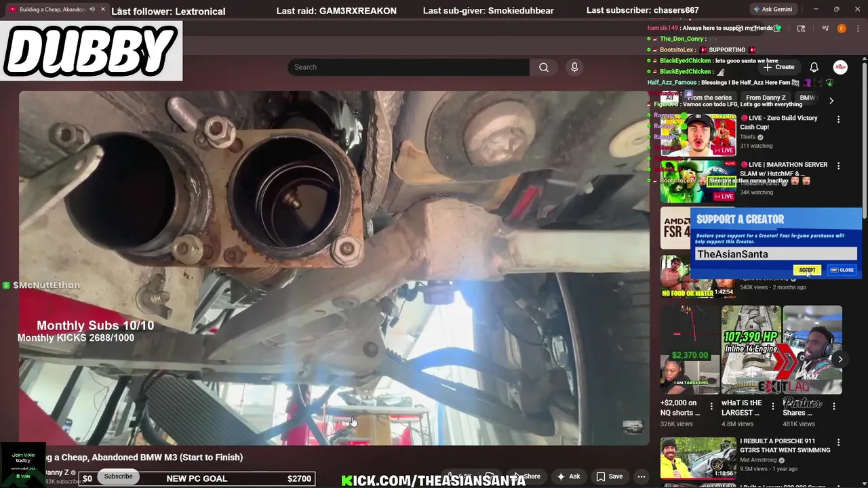
Task: Close the 'Building a Cheap, Abandon...' tab
Action: (103, 9)
